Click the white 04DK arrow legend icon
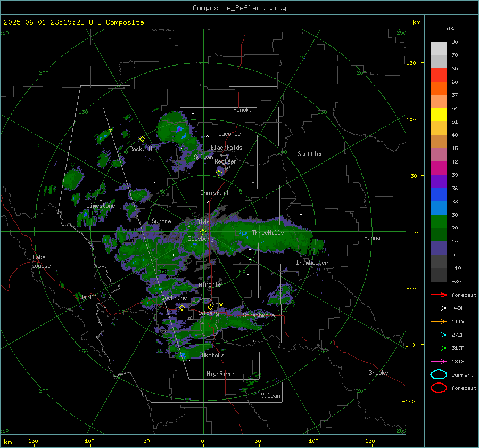 (x=439, y=308)
